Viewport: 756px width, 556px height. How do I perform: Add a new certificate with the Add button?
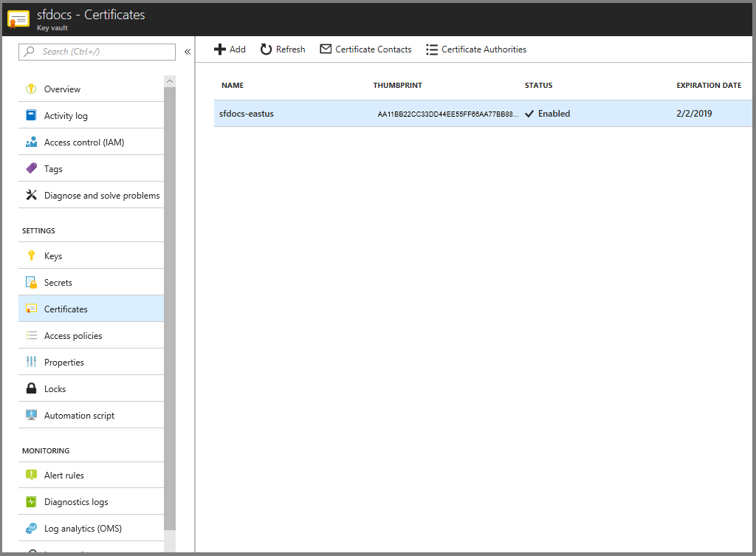coord(230,49)
